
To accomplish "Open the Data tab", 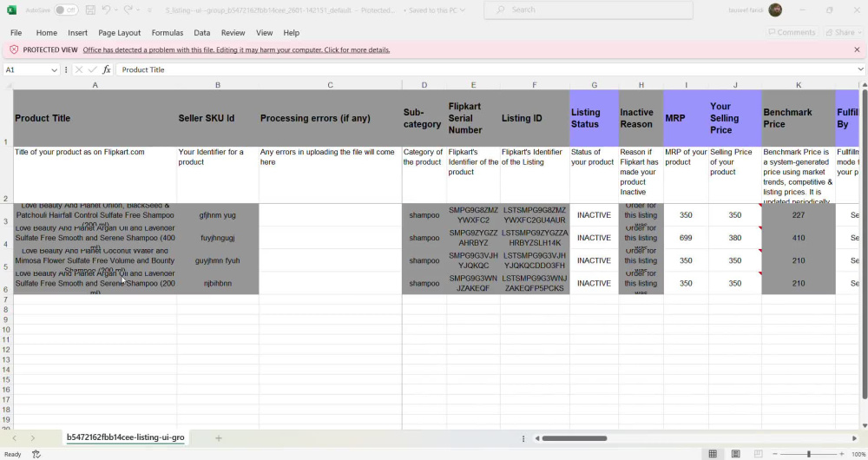I will pyautogui.click(x=202, y=33).
